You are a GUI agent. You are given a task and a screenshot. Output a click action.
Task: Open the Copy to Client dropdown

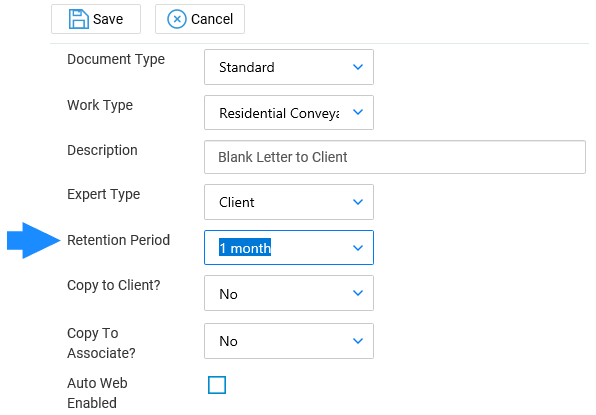pyautogui.click(x=289, y=293)
